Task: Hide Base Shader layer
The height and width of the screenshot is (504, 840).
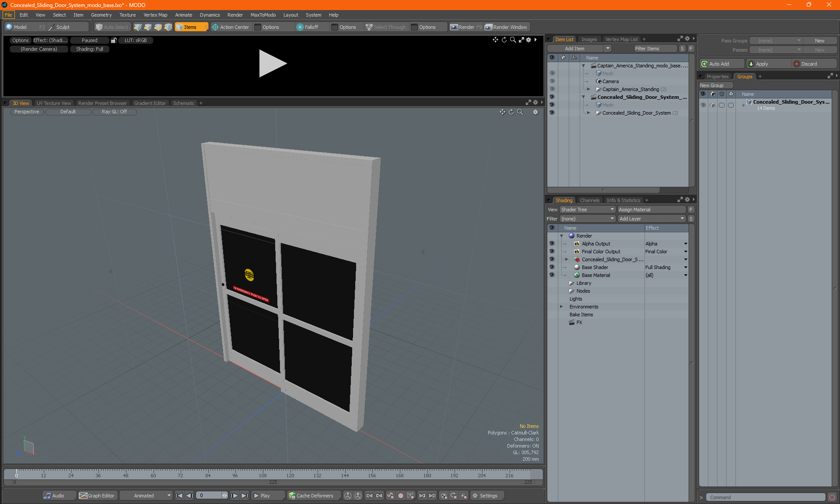Action: (x=552, y=267)
